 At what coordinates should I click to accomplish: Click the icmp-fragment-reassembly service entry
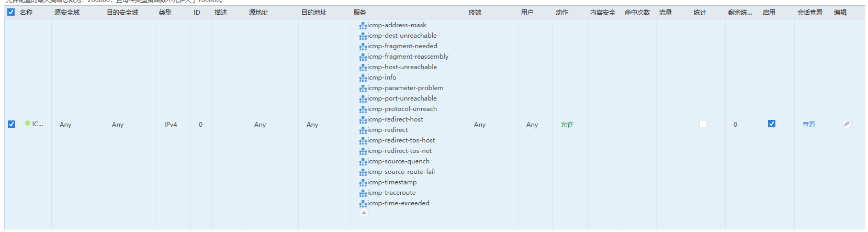point(408,57)
